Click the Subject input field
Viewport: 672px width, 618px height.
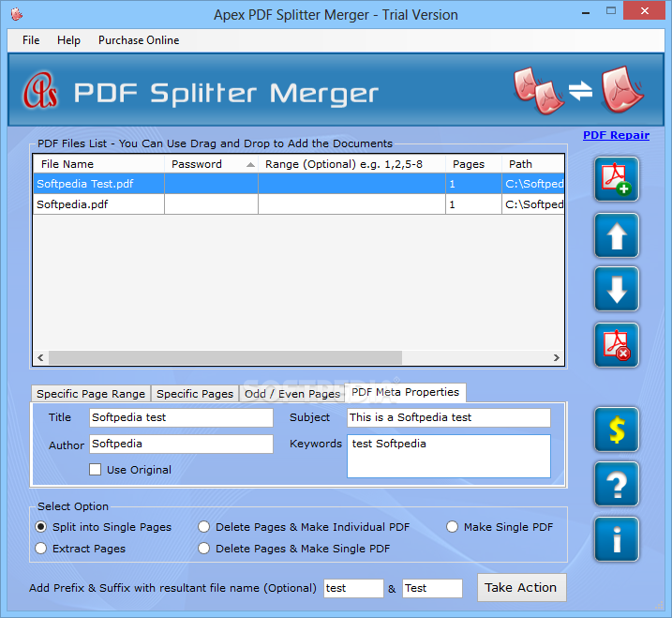[x=449, y=417]
